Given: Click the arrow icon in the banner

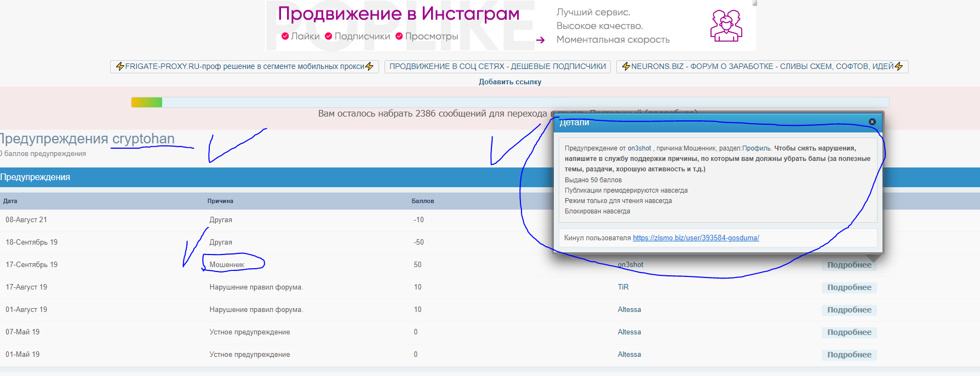Looking at the screenshot, I should pyautogui.click(x=540, y=40).
